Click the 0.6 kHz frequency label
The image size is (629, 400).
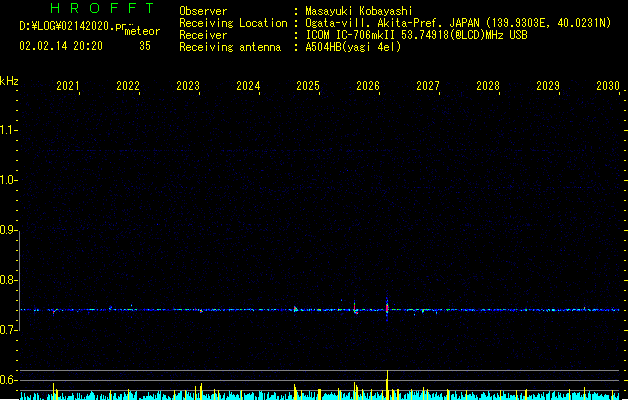click(x=7, y=380)
